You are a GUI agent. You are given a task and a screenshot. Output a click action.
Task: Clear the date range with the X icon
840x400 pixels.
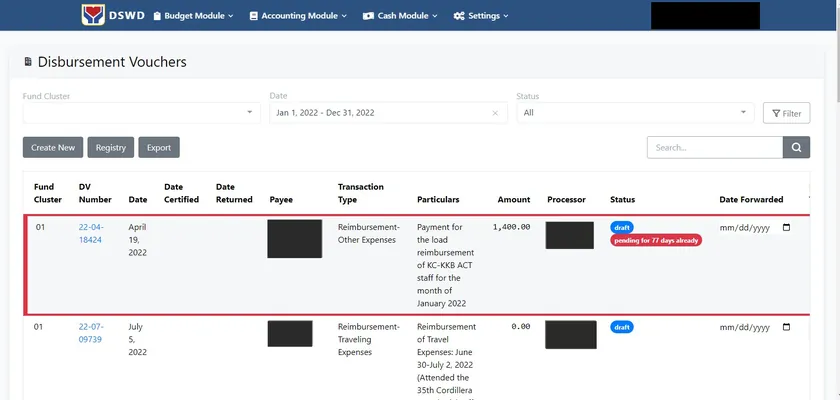pos(495,113)
